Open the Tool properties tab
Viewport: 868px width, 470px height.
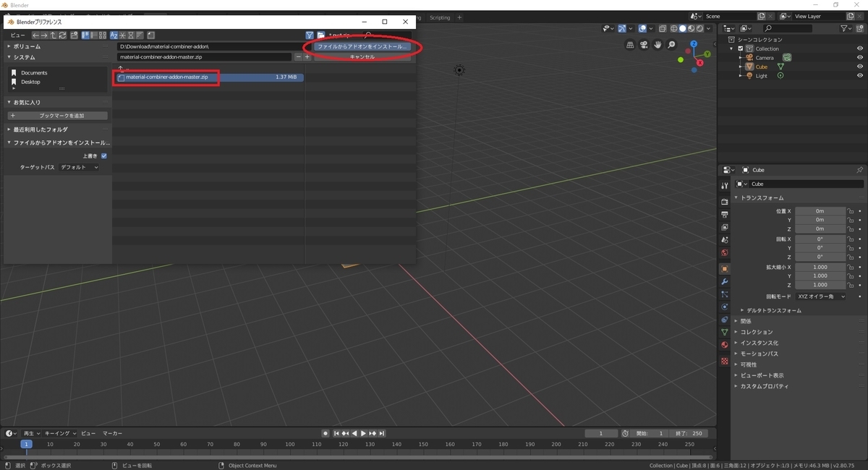pos(725,186)
